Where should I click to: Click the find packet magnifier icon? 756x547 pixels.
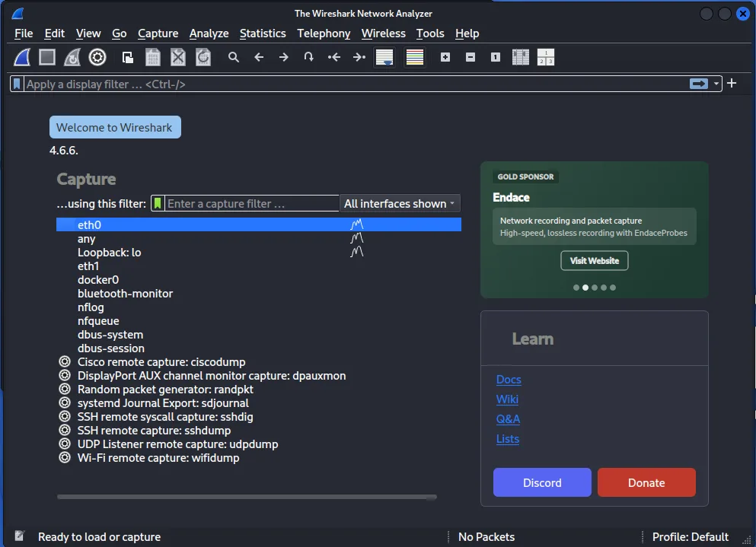coord(234,57)
